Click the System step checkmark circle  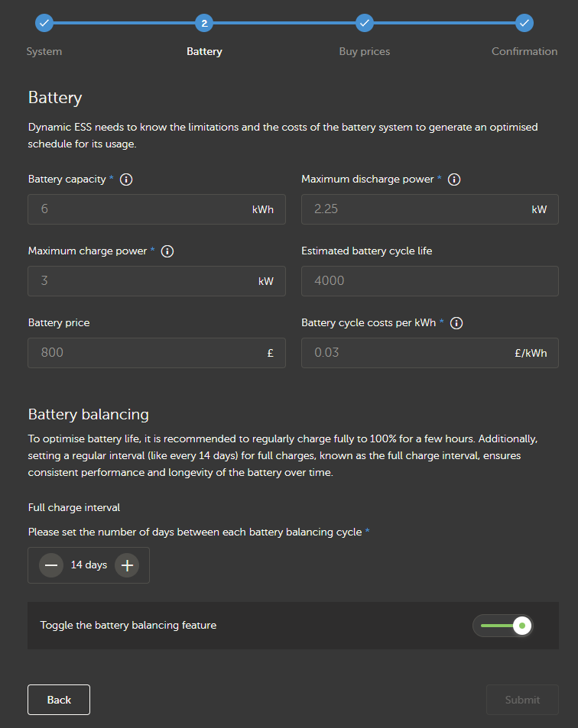coord(44,23)
